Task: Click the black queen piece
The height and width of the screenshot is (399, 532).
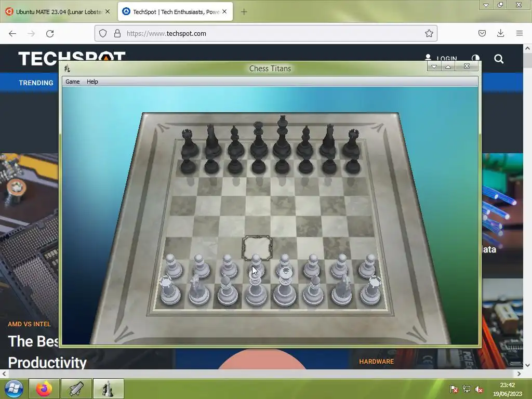Action: pos(259,141)
